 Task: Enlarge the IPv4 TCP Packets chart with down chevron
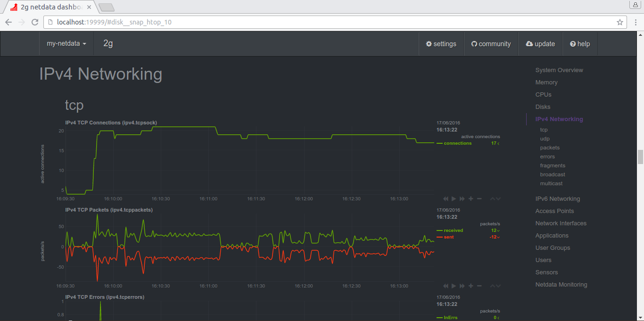point(498,286)
